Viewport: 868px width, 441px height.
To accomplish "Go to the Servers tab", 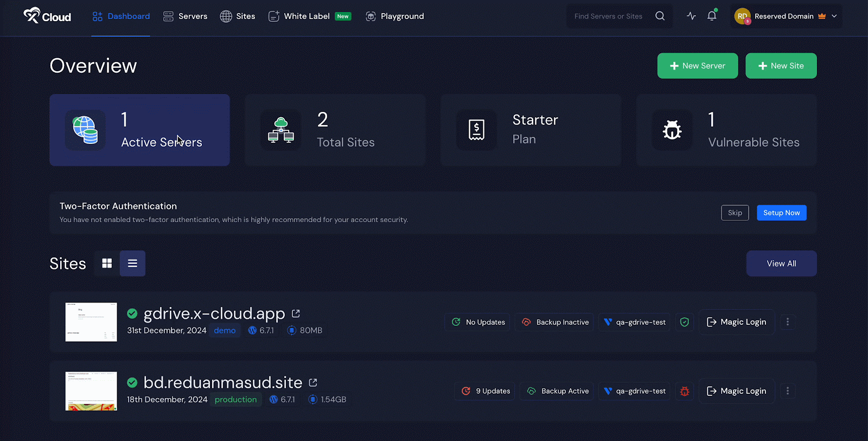I will click(186, 16).
